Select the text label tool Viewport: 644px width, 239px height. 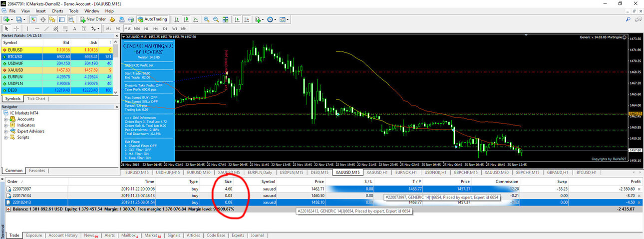[84, 28]
